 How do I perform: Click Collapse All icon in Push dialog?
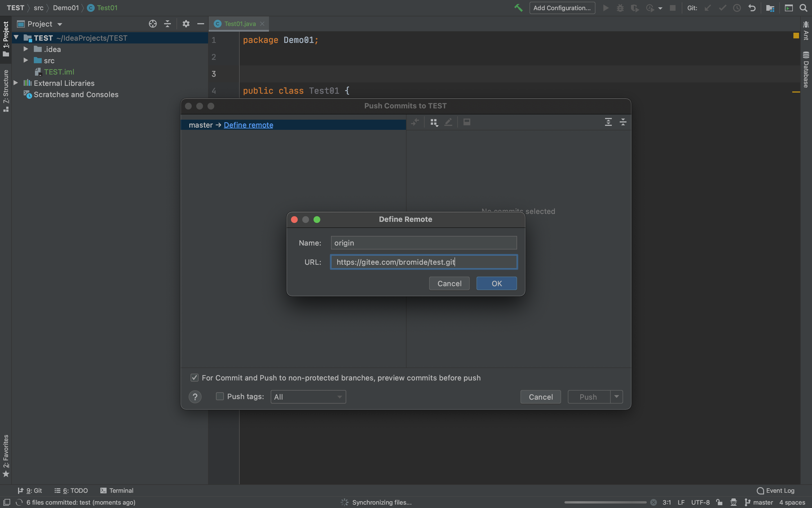point(623,122)
